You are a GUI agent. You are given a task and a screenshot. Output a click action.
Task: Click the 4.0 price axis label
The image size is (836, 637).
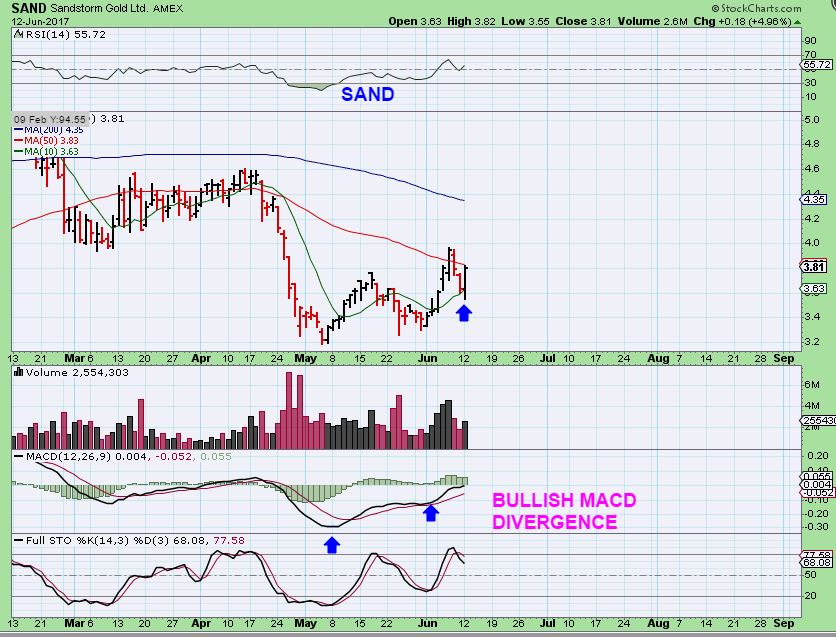click(811, 243)
